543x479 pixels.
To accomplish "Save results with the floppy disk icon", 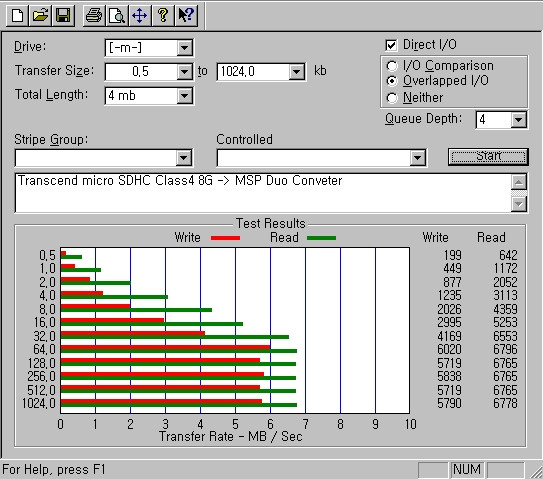I will (63, 16).
